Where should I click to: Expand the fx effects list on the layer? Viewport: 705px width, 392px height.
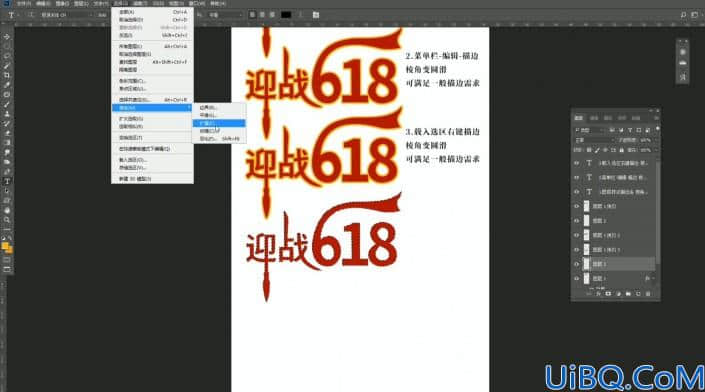click(x=653, y=278)
